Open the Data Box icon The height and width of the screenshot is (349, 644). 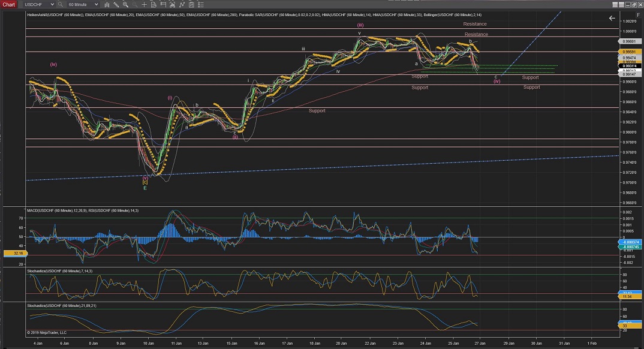click(153, 4)
